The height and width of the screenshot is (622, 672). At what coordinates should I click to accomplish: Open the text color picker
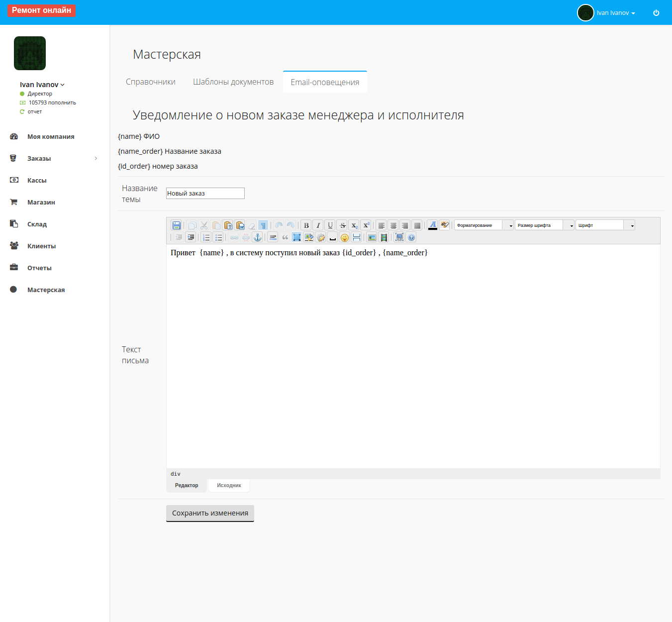coord(433,225)
